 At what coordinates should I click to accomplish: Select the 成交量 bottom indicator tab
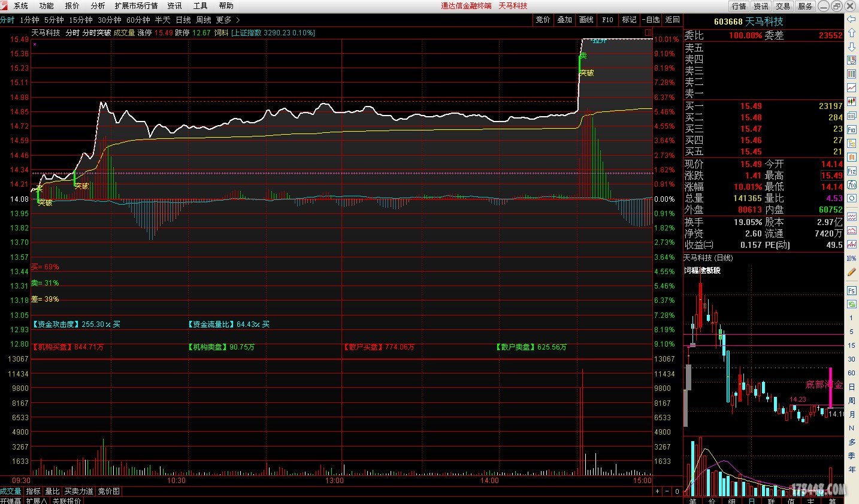[x=11, y=491]
